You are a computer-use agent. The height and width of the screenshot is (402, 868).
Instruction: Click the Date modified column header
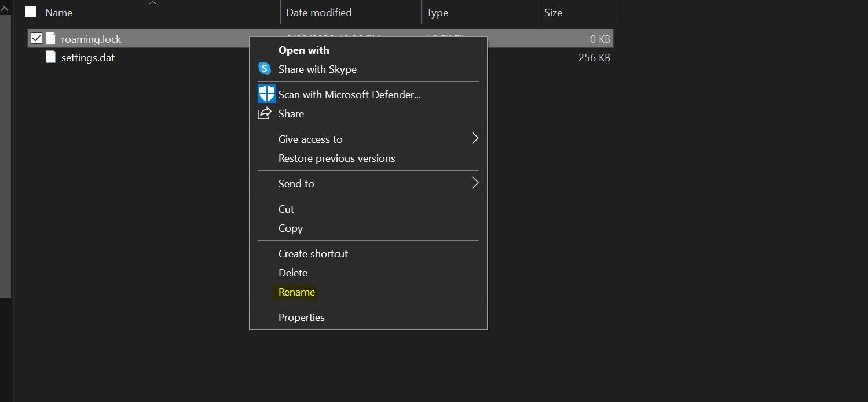click(x=318, y=12)
